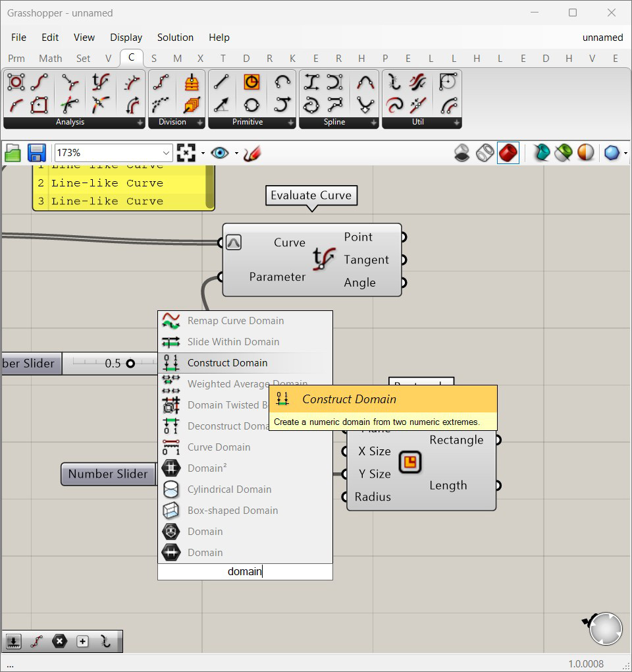Open the Solution menu

tap(175, 38)
